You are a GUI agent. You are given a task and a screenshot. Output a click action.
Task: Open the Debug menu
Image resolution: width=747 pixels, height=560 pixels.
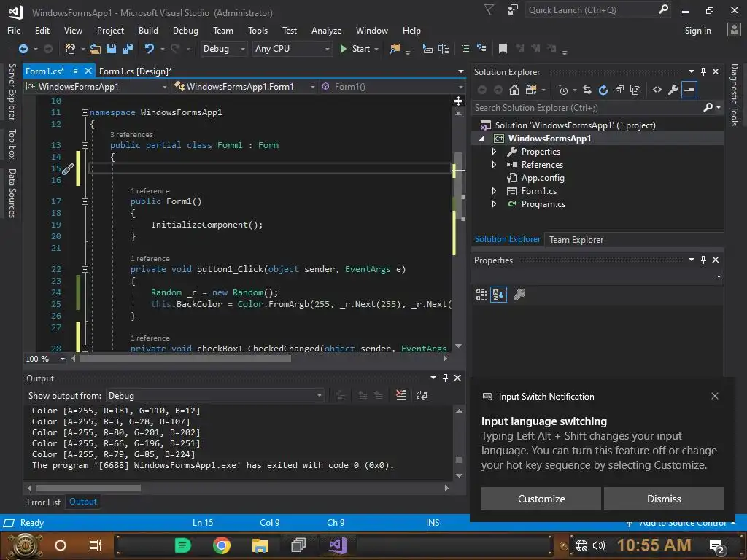pyautogui.click(x=185, y=31)
